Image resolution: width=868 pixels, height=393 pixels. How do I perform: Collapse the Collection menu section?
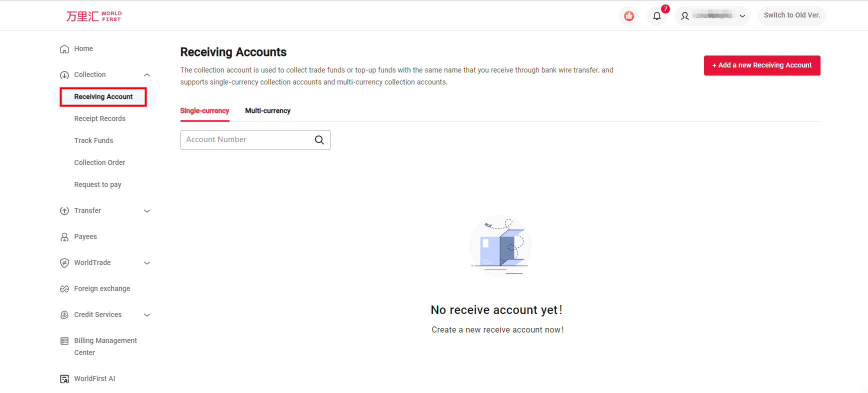tap(147, 75)
